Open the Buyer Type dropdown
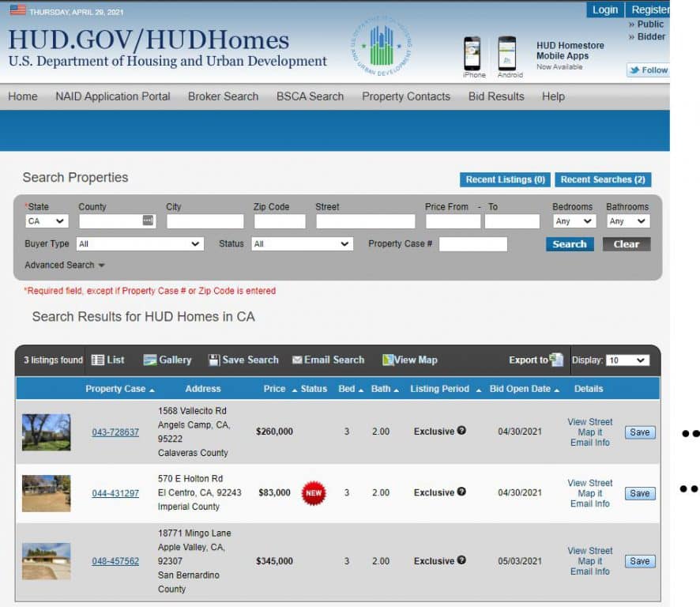The height and width of the screenshot is (607, 700). point(140,244)
